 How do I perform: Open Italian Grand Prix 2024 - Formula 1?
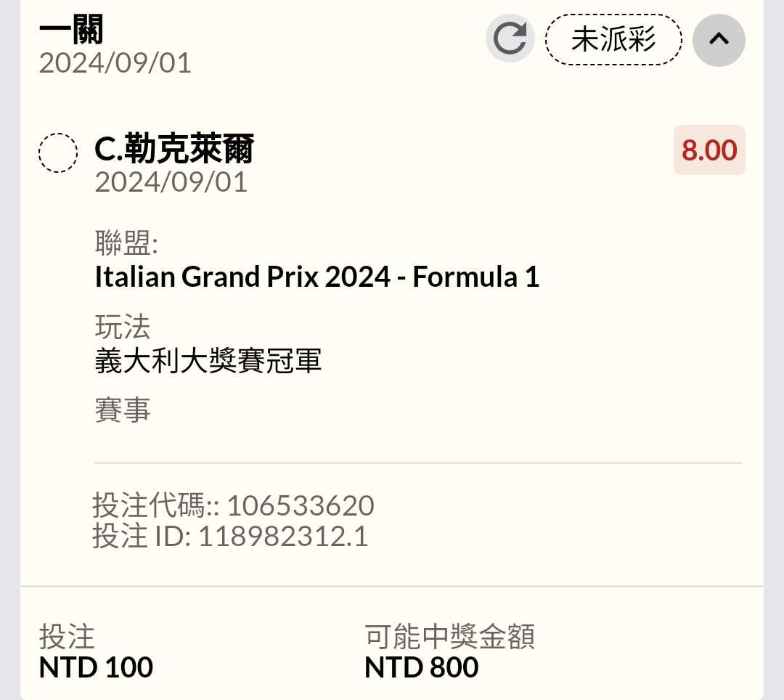coord(317,277)
